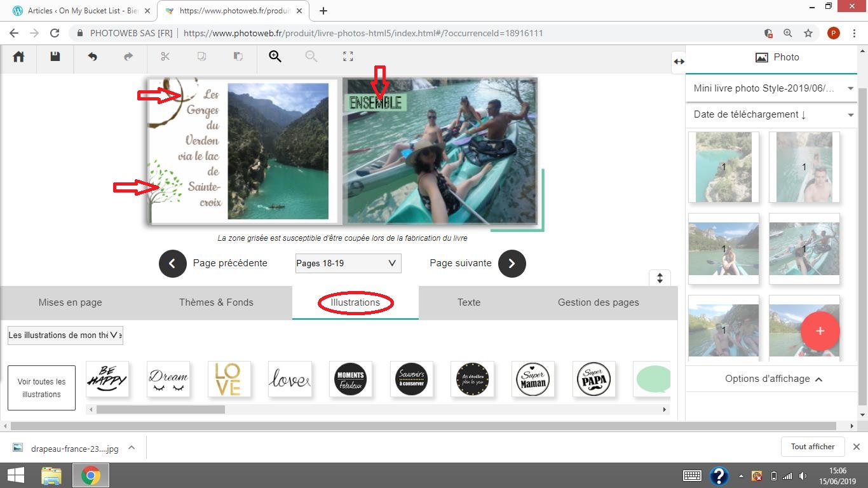Expand the Date de téléchargement sort dropdown
Screen dimensions: 868x488
(772, 115)
